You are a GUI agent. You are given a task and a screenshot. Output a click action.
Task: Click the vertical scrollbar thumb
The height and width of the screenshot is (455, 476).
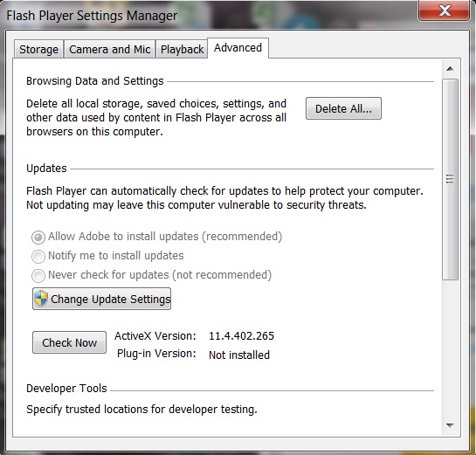450,179
